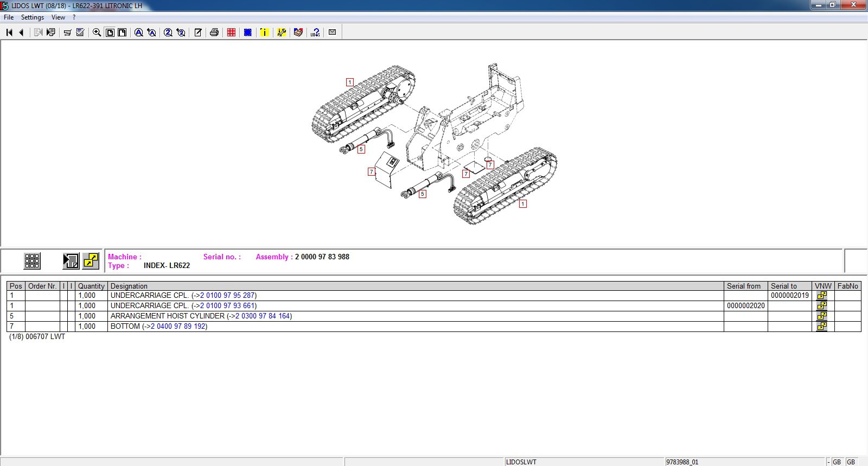Open the View menu

(x=58, y=17)
